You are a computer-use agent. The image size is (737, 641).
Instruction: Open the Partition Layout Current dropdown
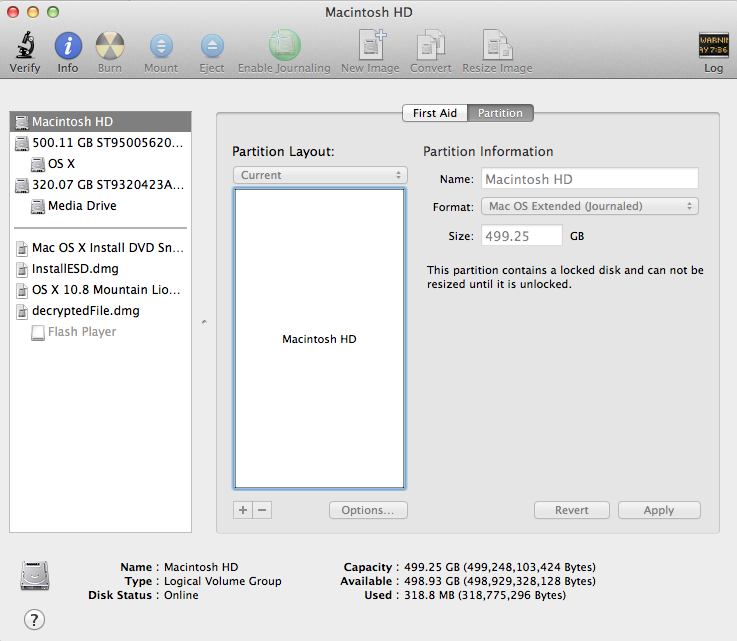tap(320, 175)
